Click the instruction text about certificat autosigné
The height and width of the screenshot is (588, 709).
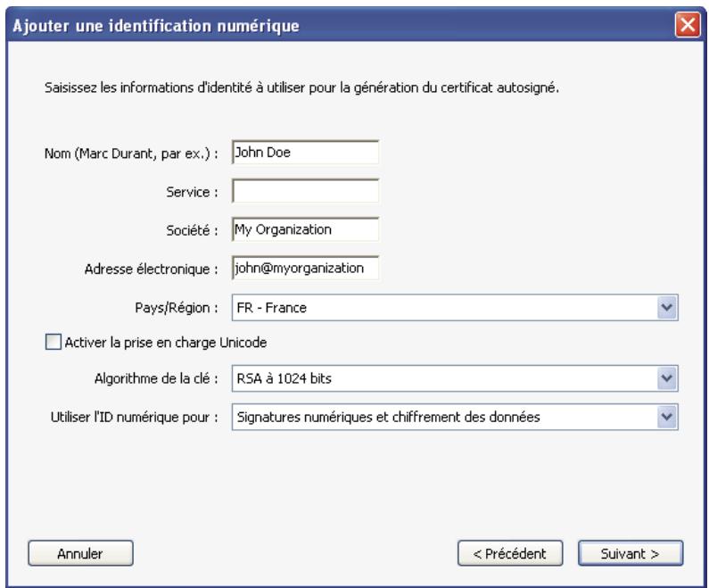click(301, 87)
